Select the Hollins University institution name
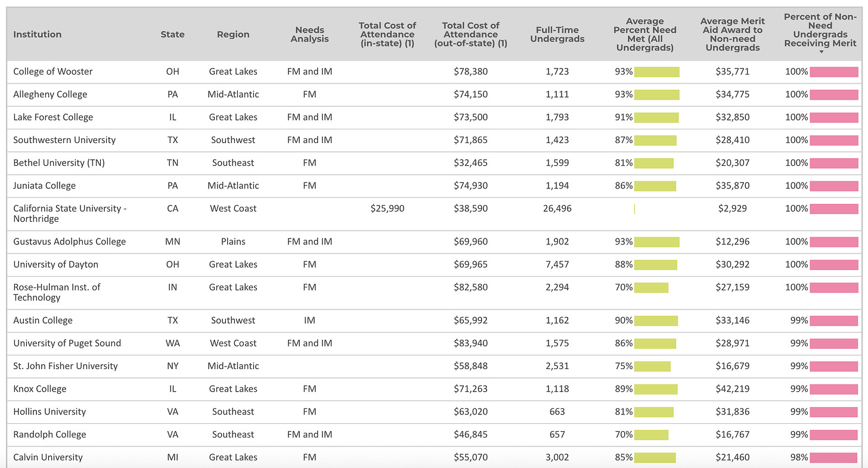 tap(49, 411)
